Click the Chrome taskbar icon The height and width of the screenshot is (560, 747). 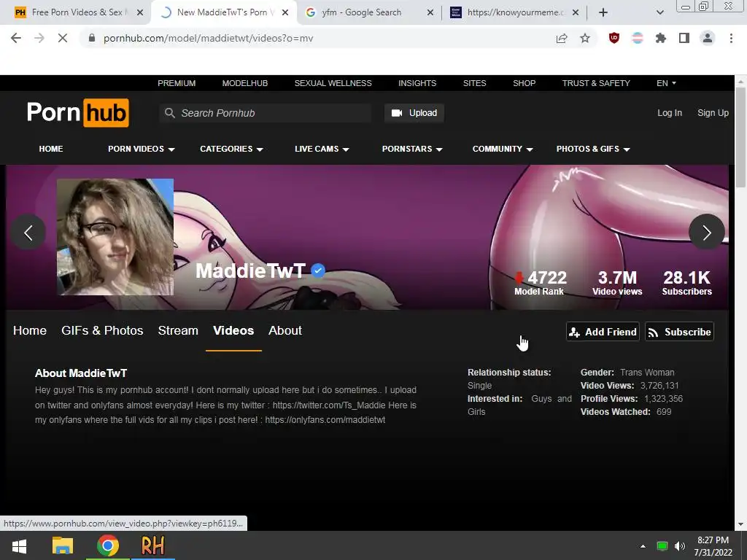pos(108,545)
